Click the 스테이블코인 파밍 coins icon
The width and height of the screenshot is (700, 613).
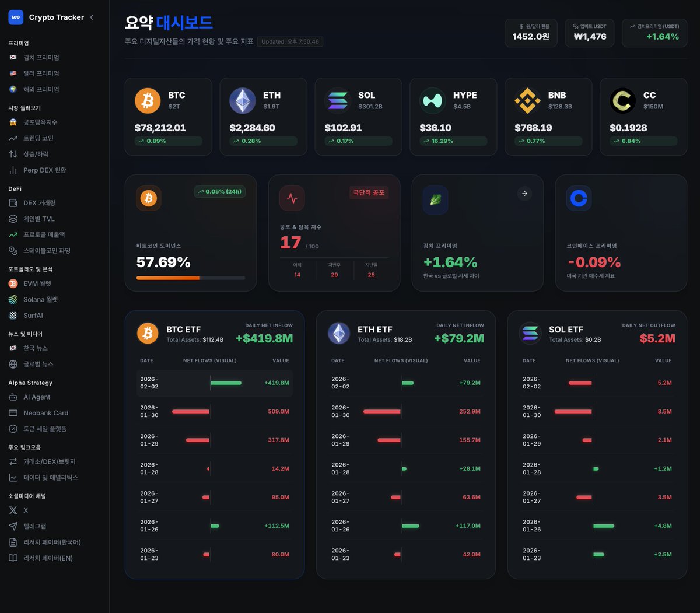13,251
